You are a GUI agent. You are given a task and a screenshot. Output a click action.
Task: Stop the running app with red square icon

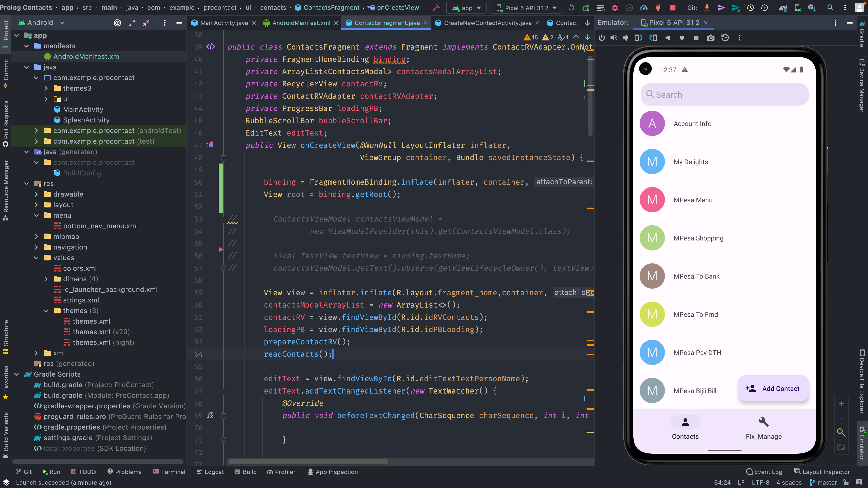(672, 7)
